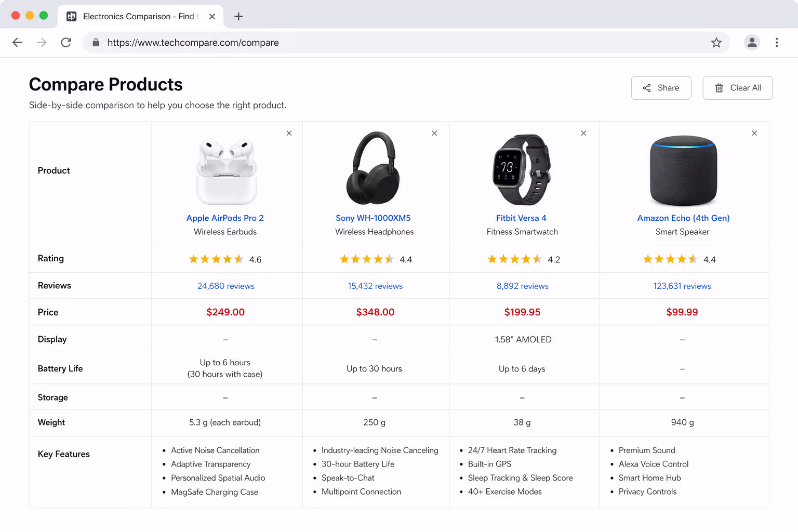Open the 8,892 reviews link
The height and width of the screenshot is (532, 798).
pyautogui.click(x=523, y=286)
